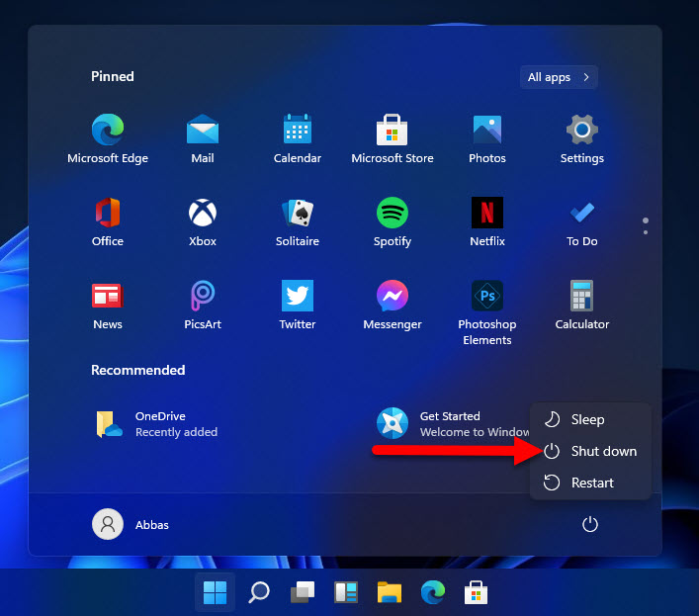Select Shut down in the power menu
The height and width of the screenshot is (616, 699).
click(590, 451)
